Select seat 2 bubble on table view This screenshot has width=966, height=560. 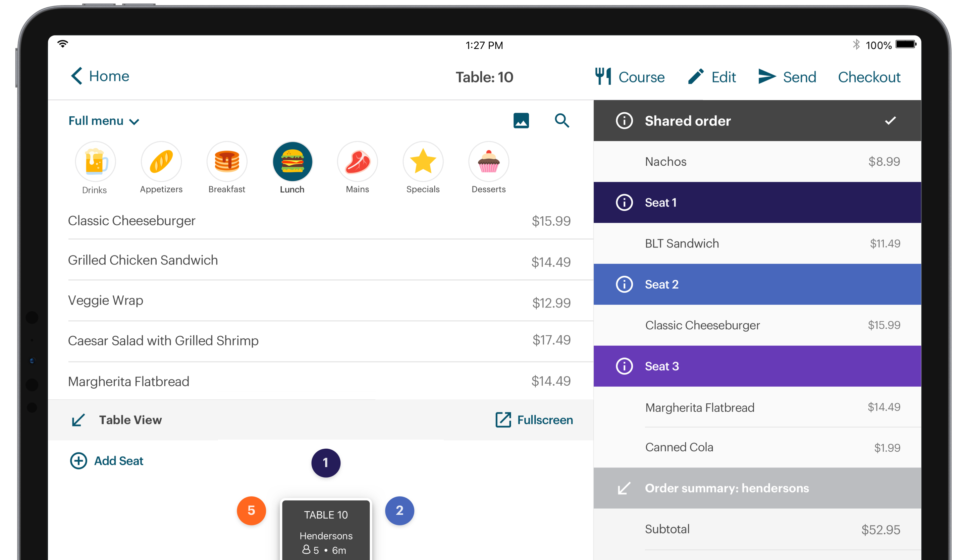coord(399,511)
